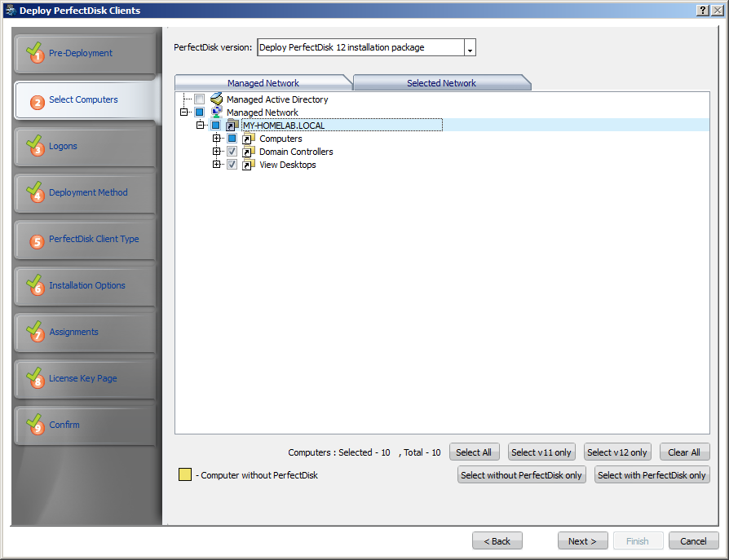Click the Managed Network tree icon
Viewport: 729px width, 560px height.
pyautogui.click(x=217, y=112)
